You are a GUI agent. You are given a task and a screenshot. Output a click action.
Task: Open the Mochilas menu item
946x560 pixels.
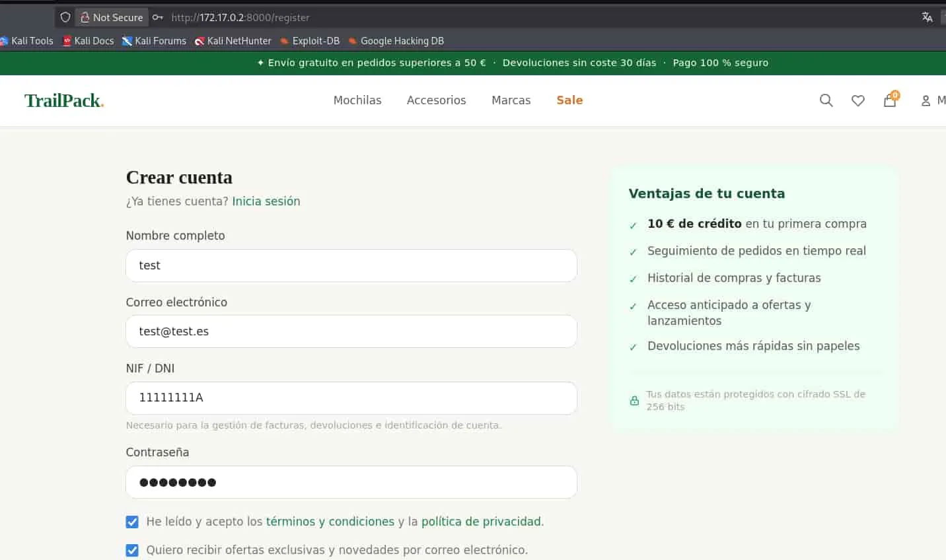coord(357,100)
